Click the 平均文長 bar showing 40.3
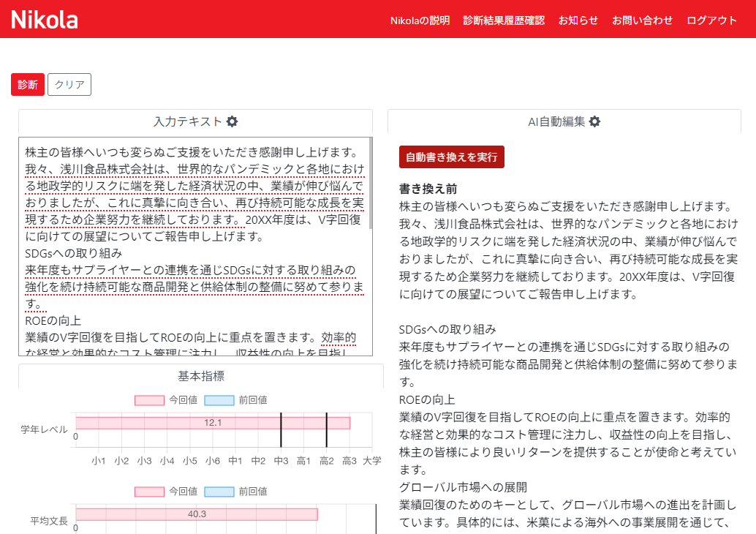This screenshot has width=756, height=534. tap(197, 514)
